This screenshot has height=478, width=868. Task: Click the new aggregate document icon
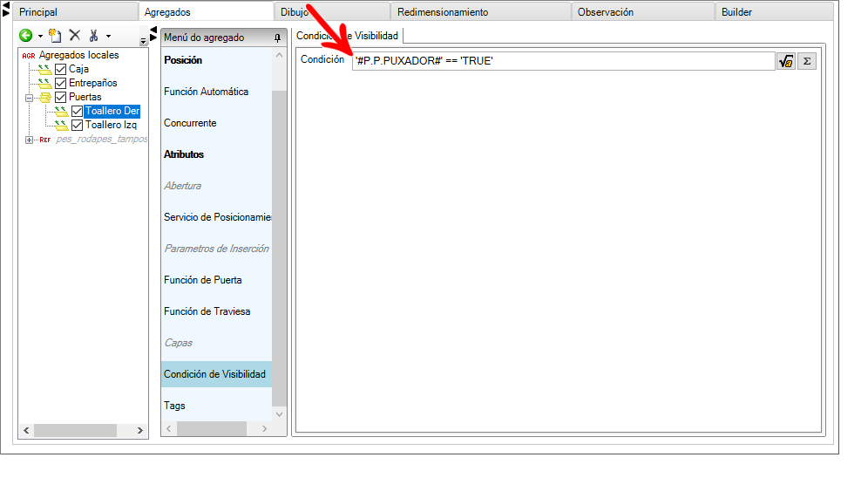click(55, 36)
